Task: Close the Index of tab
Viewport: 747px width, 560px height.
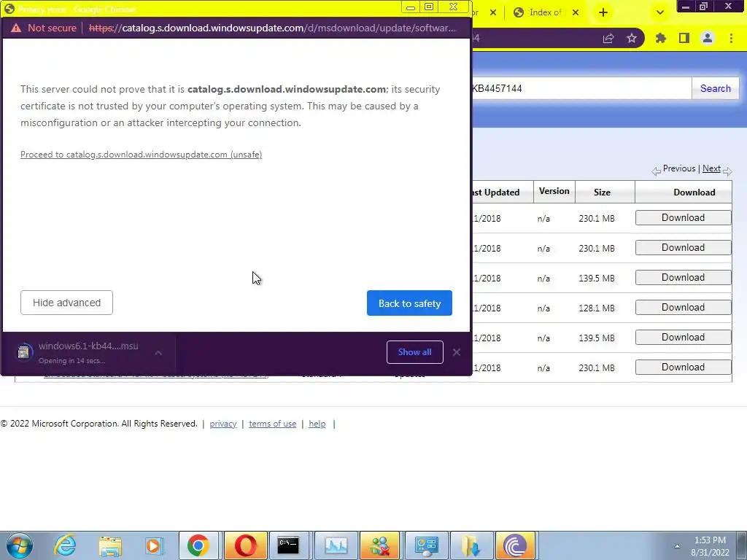Action: (x=576, y=12)
